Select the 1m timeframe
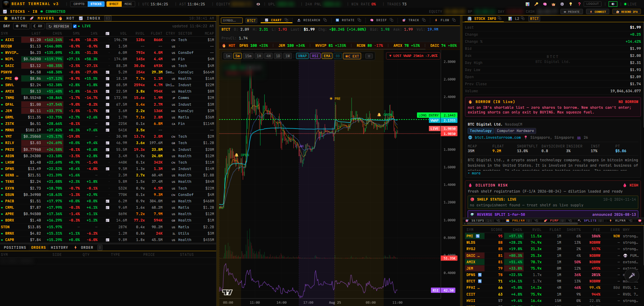The image size is (644, 306). click(x=228, y=56)
